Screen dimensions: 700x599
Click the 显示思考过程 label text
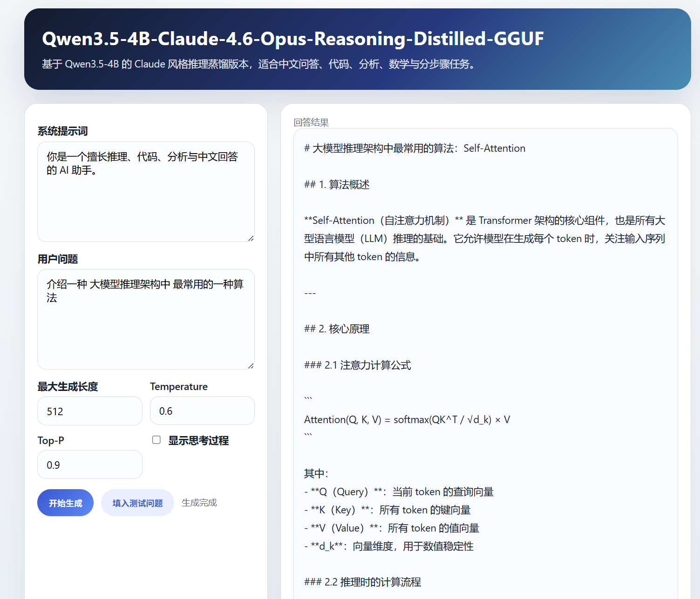198,440
